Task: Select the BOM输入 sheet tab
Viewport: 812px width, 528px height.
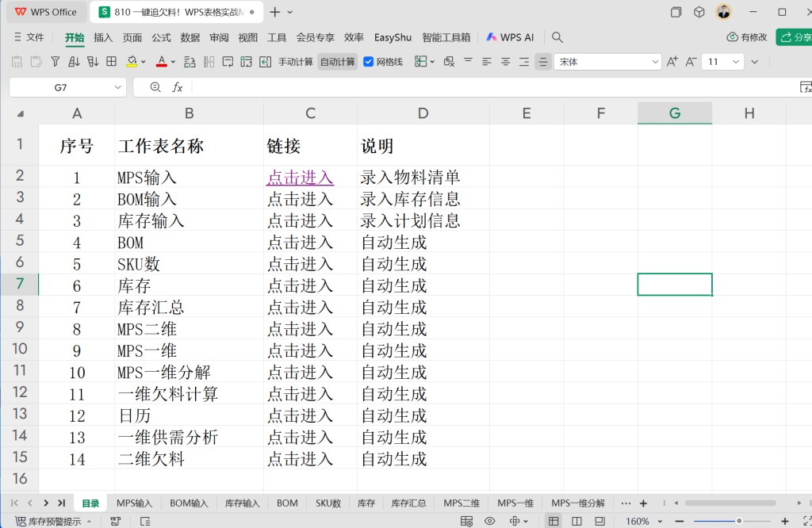Action: click(189, 503)
